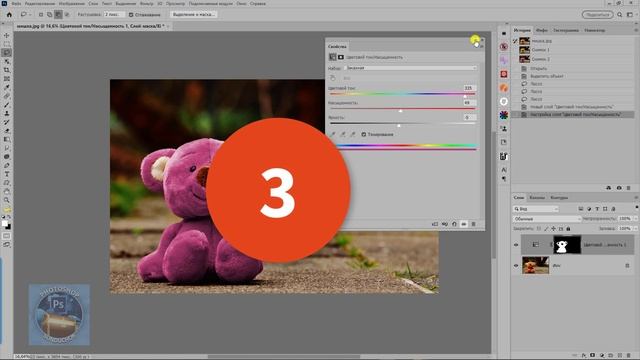Select the Clone Stamp tool
Image resolution: width=640 pixels, height=360 pixels.
tap(7, 113)
